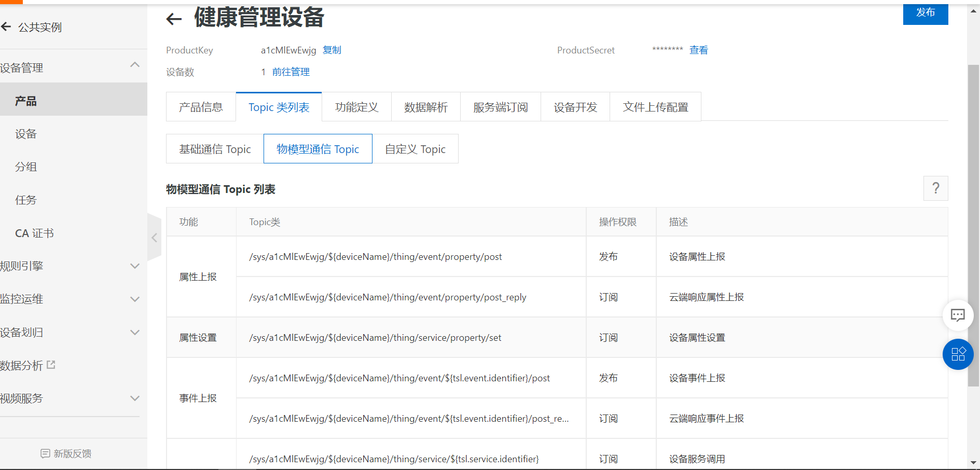Click the 云端响应属性上报 description
This screenshot has height=470, width=980.
[707, 297]
